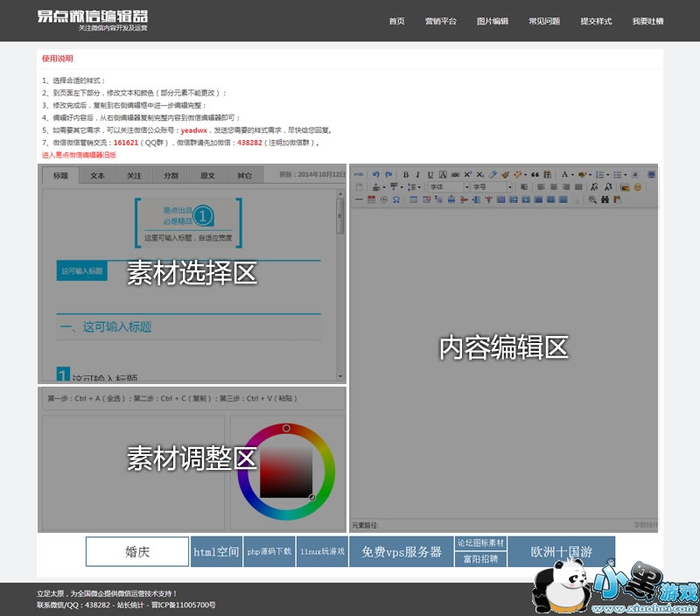Click the 免费vps服务器 banner link
This screenshot has width=700, height=616.
click(401, 552)
